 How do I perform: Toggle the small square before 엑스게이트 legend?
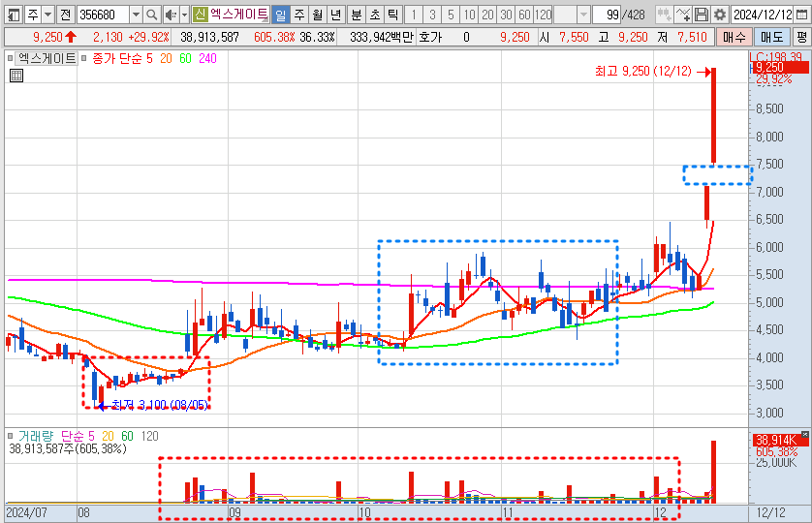11,58
